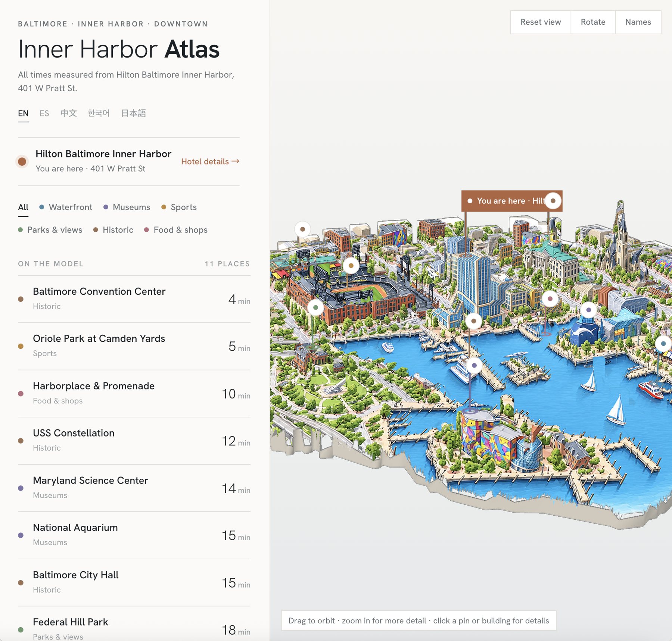Image resolution: width=672 pixels, height=641 pixels.
Task: Select the blue Waterfront pin at the map's right edge
Action: tap(663, 343)
